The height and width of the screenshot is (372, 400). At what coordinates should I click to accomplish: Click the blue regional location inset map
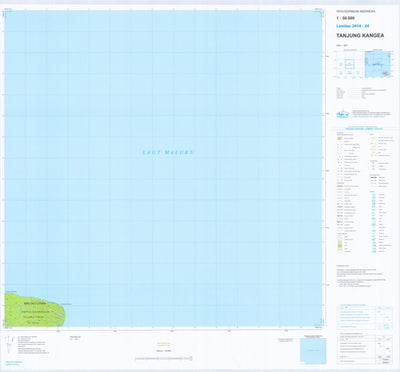pyautogui.click(x=378, y=64)
